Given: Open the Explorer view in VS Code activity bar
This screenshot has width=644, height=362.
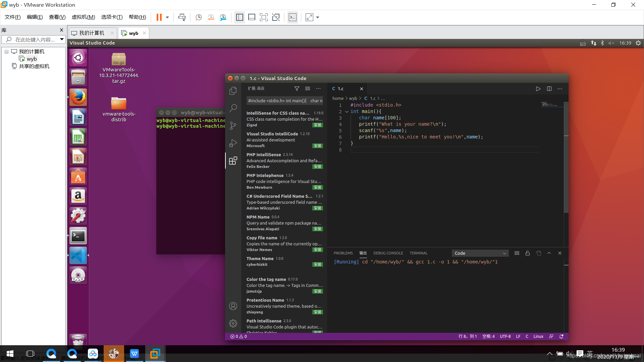Looking at the screenshot, I should pos(233,91).
